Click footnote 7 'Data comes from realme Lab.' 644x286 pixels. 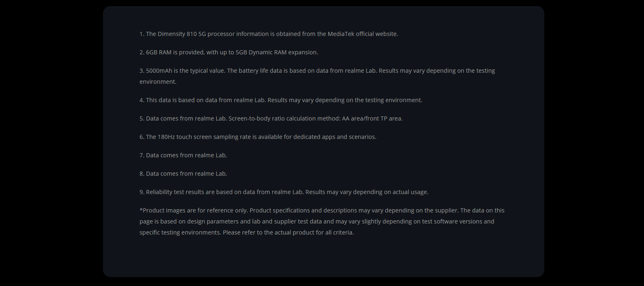(183, 155)
